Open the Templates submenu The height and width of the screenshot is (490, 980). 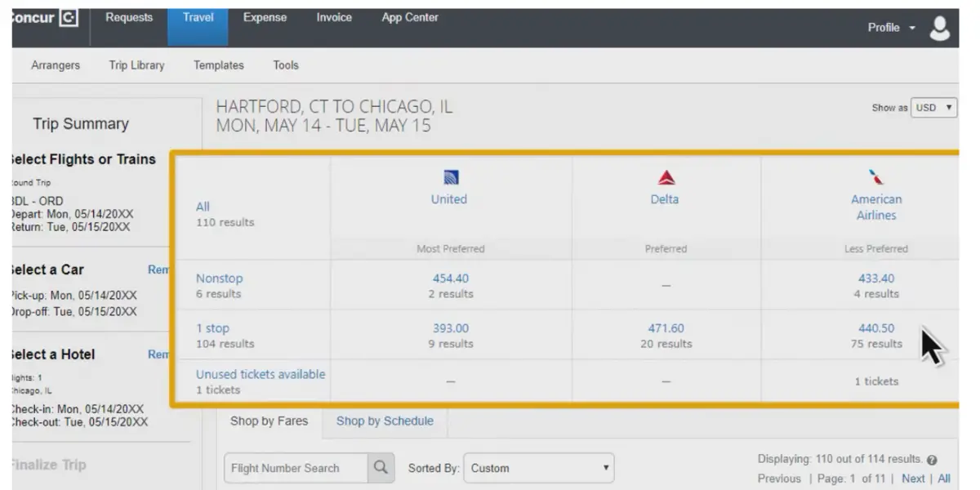(218, 65)
